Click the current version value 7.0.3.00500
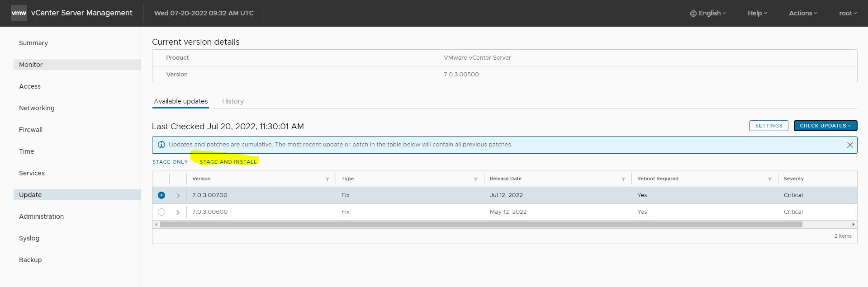This screenshot has height=287, width=868. pyautogui.click(x=461, y=75)
